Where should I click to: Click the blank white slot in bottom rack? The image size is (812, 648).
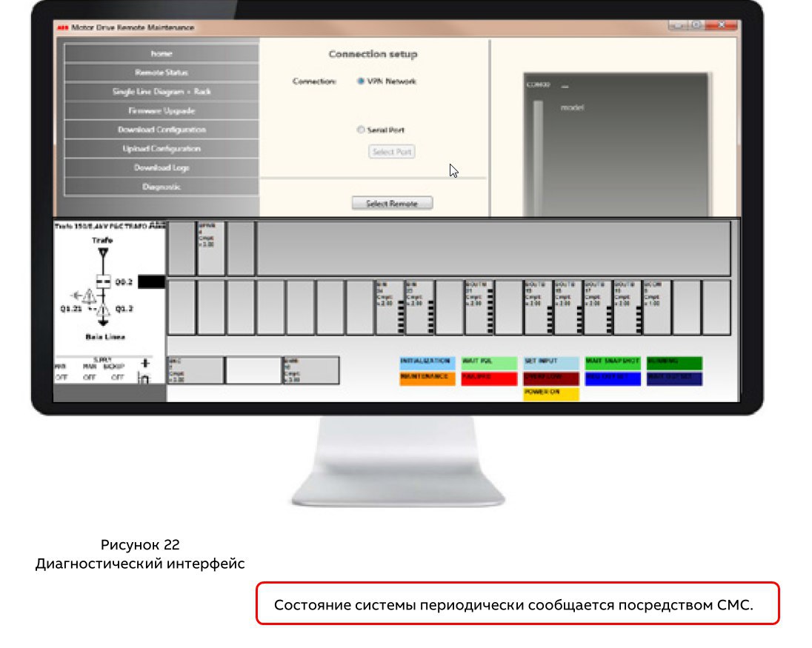tap(253, 370)
